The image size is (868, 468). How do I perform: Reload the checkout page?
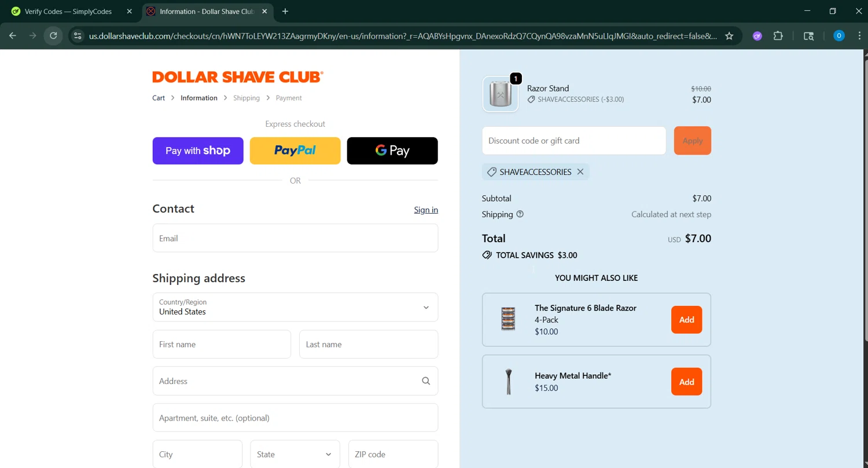coord(53,36)
